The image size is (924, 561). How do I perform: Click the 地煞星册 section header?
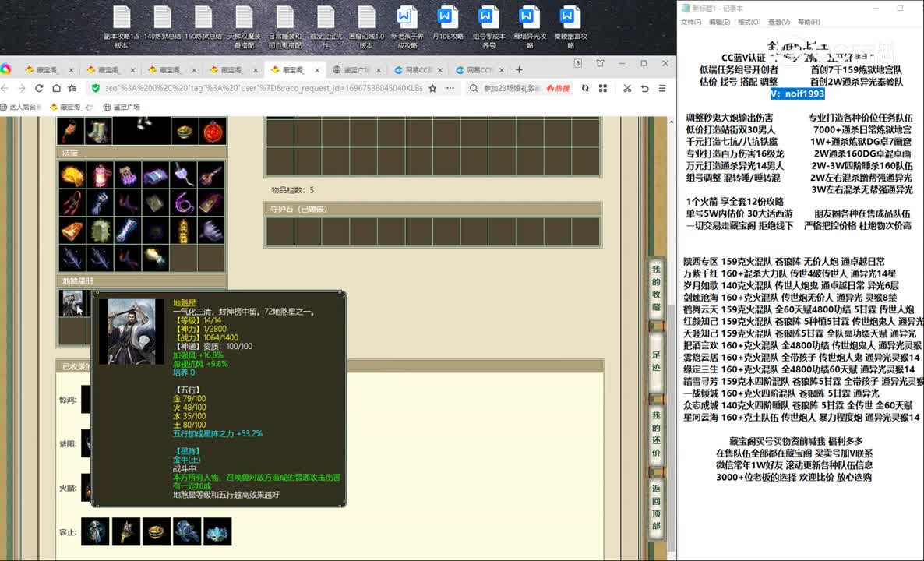click(x=142, y=280)
